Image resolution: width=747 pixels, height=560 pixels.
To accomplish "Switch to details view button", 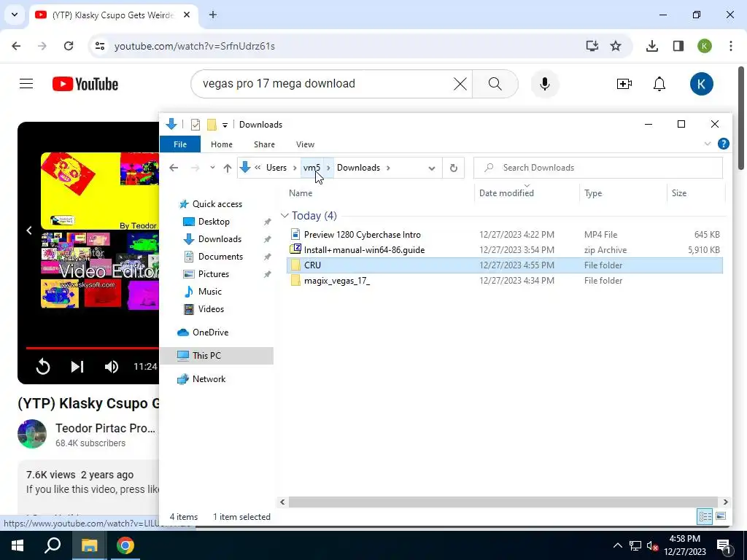I will coord(705,517).
